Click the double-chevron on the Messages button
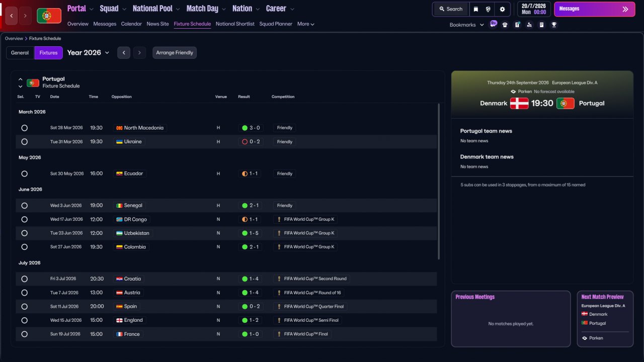644x362 pixels. (x=625, y=9)
